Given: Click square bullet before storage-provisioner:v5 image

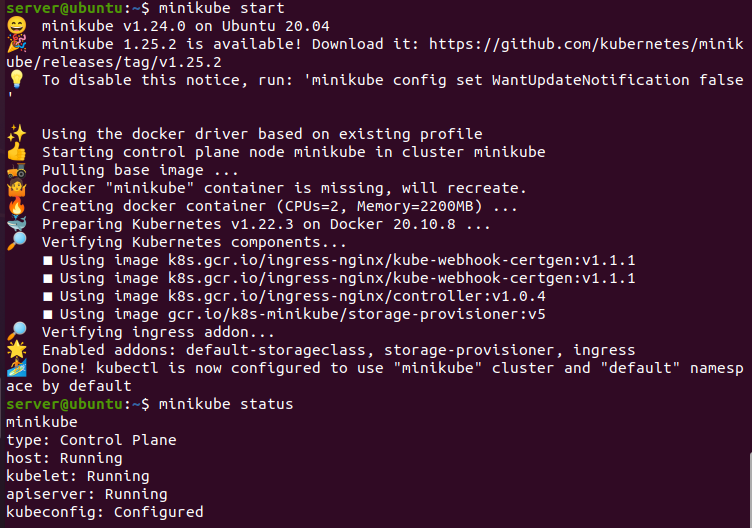Looking at the screenshot, I should [x=47, y=315].
